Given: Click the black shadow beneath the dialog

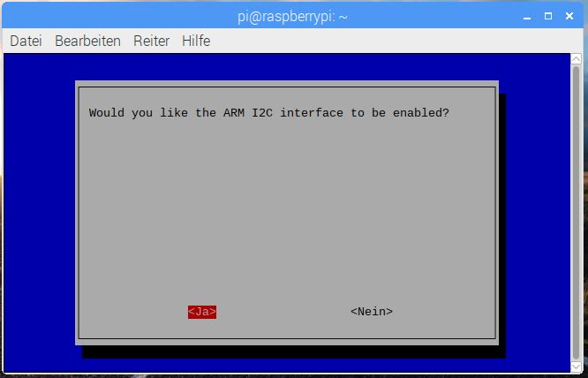Looking at the screenshot, I should click(291, 352).
